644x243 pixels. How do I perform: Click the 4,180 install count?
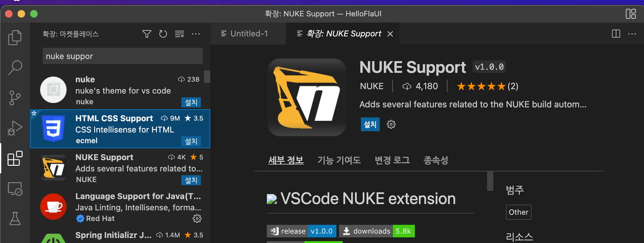click(421, 86)
